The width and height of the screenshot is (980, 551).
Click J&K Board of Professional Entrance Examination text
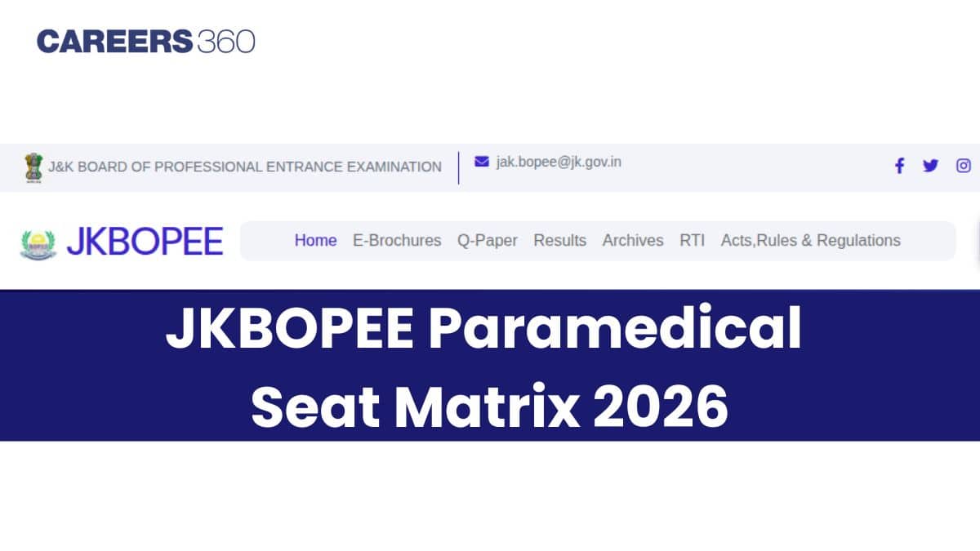coord(245,167)
